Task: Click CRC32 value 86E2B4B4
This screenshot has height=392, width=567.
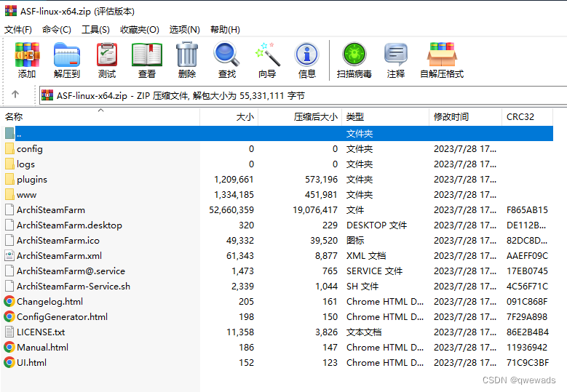Action: (528, 332)
